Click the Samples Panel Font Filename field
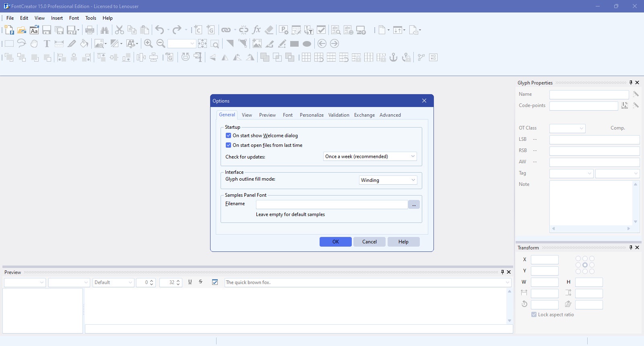Screen dimensions: 644x346 click(x=332, y=205)
